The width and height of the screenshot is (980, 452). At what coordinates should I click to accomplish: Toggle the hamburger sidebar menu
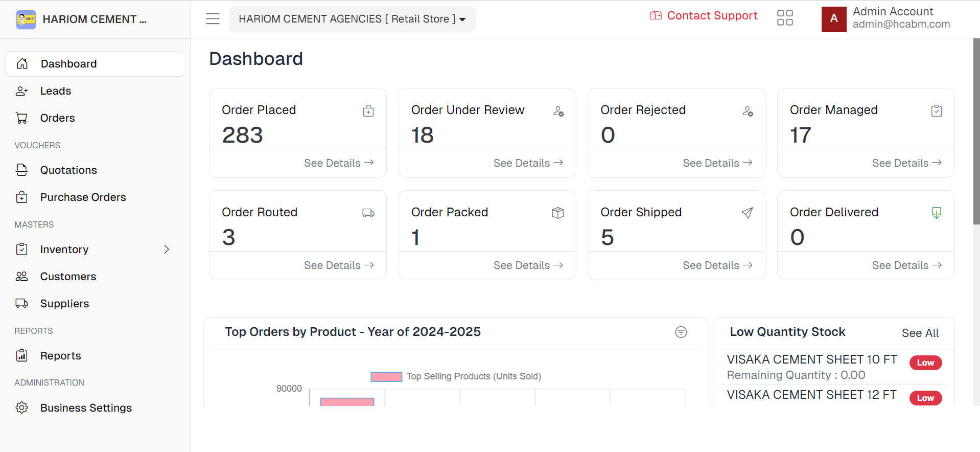pos(213,19)
